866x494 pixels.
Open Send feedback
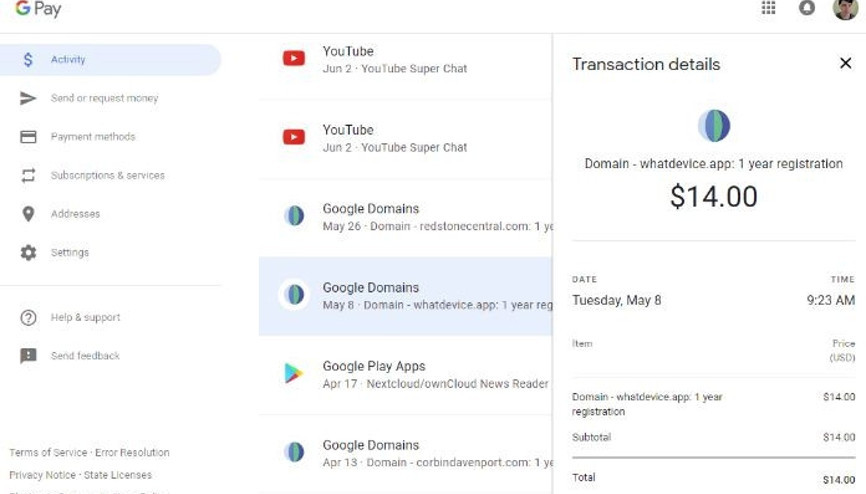(85, 356)
